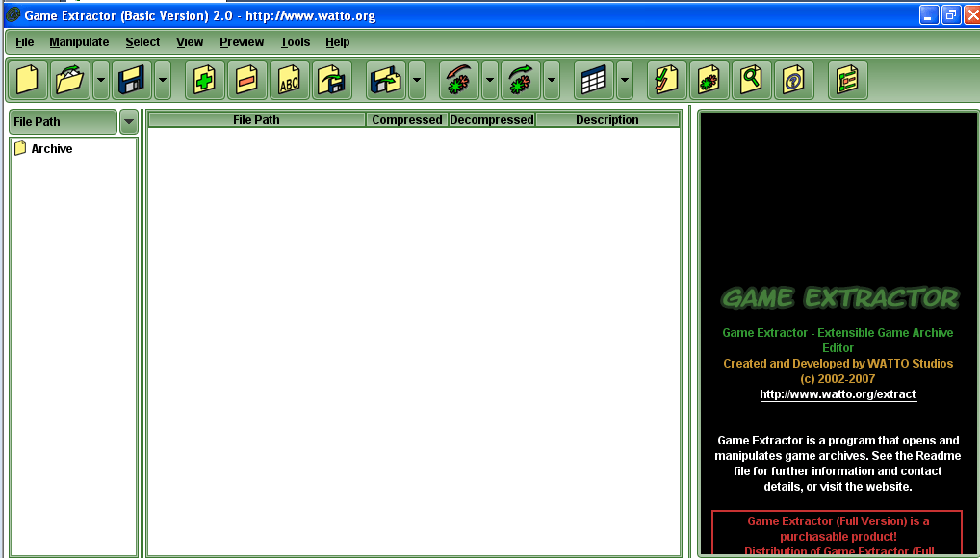Expand the dropdown beside the red-arrow gear icon
Viewport: 980px width, 558px height.
[x=490, y=80]
